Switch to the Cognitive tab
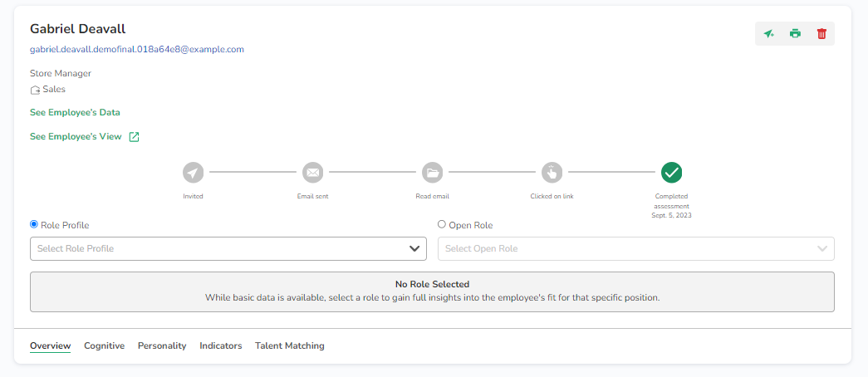Viewport: 868px width, 377px height. (x=104, y=345)
